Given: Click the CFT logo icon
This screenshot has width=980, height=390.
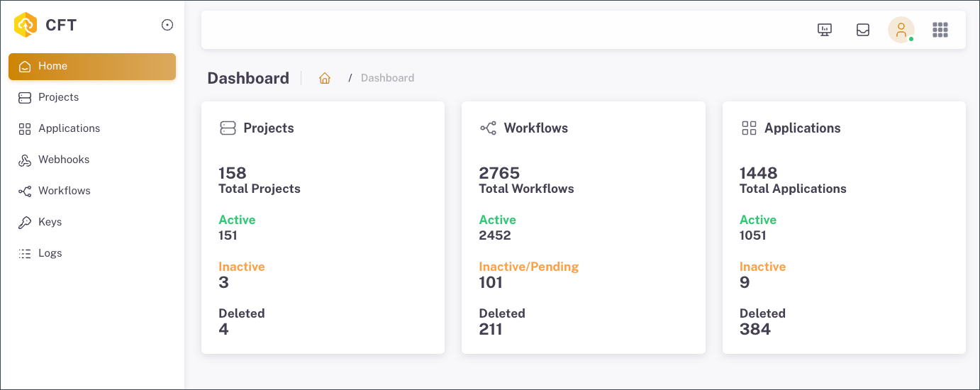Looking at the screenshot, I should click(26, 25).
